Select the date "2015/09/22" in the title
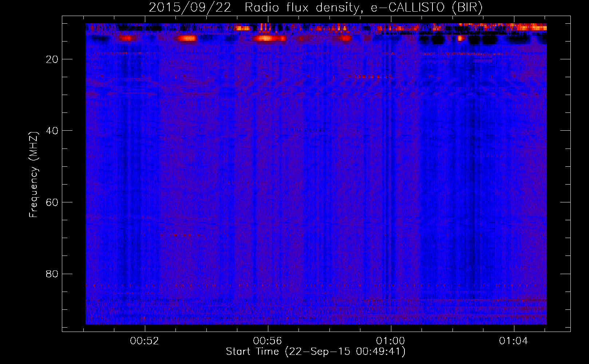589x364 pixels. click(190, 8)
